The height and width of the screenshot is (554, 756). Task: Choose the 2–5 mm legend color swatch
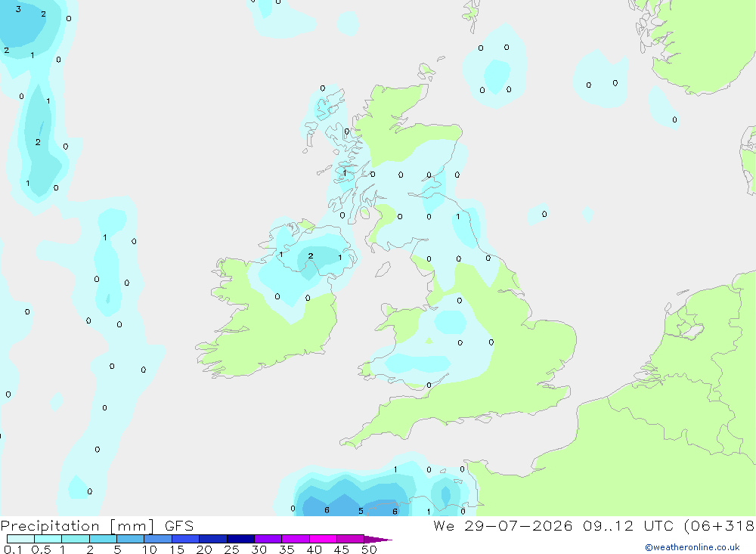tap(103, 539)
